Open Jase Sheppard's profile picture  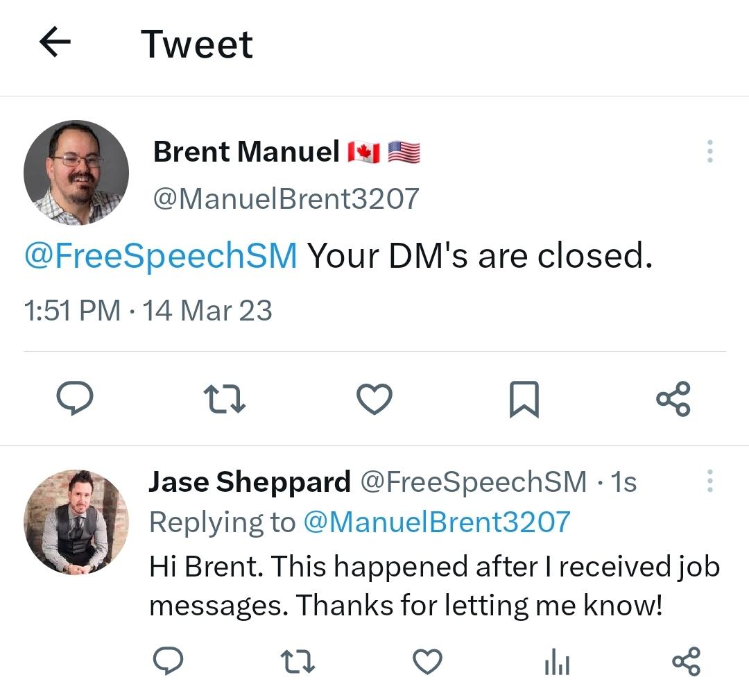pyautogui.click(x=76, y=522)
